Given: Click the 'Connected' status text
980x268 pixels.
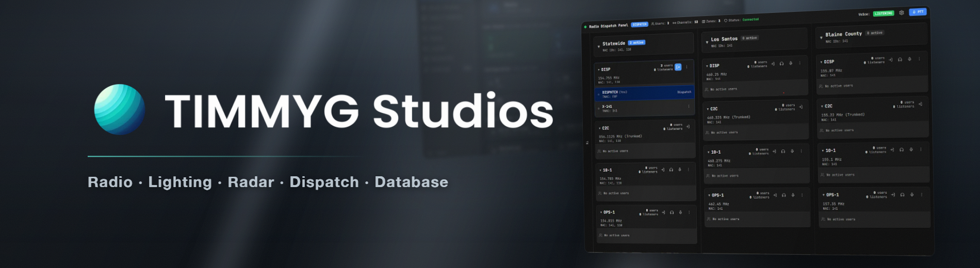Looking at the screenshot, I should pyautogui.click(x=750, y=20).
